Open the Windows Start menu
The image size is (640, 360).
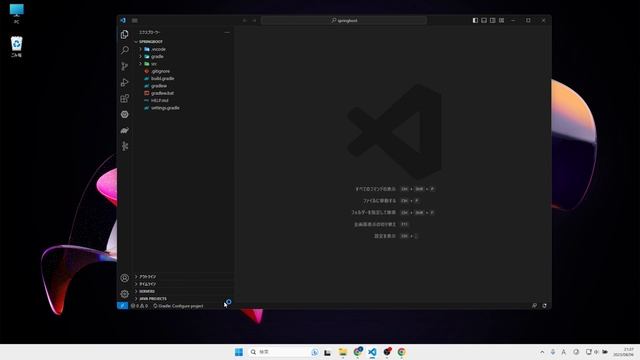coord(239,352)
